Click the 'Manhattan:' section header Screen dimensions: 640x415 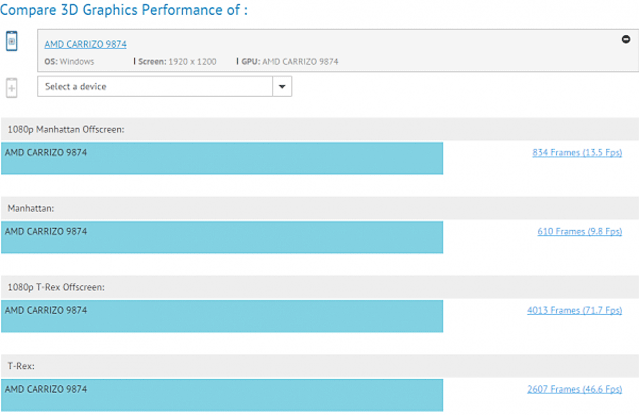33,208
